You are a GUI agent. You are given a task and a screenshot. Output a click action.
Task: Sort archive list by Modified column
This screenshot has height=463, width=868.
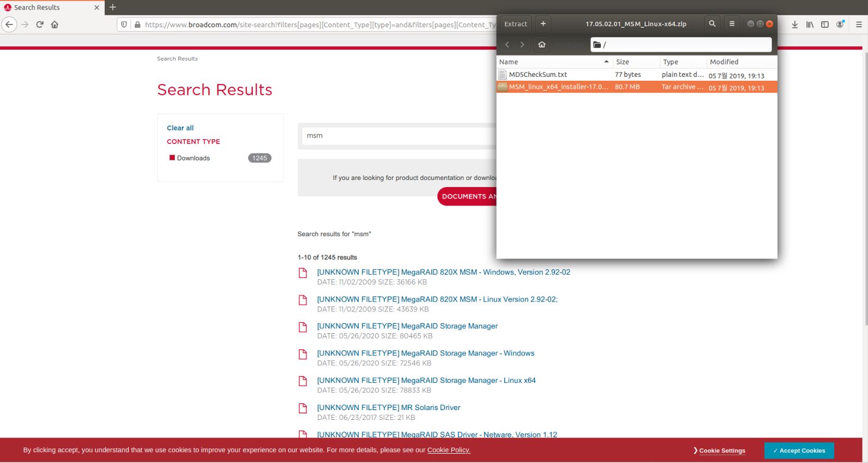pos(742,62)
